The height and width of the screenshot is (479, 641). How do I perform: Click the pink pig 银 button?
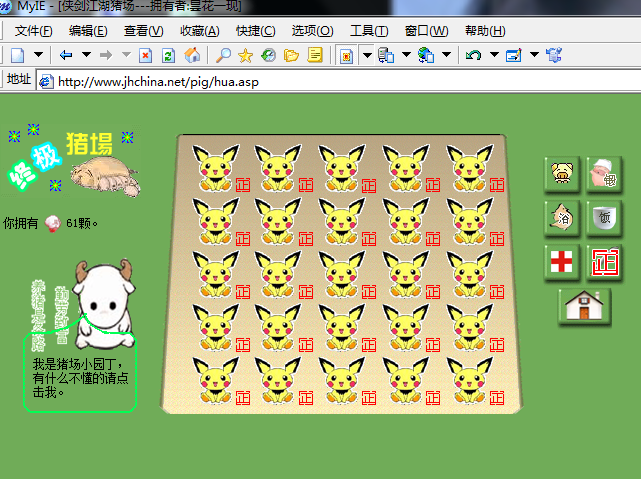click(x=604, y=173)
